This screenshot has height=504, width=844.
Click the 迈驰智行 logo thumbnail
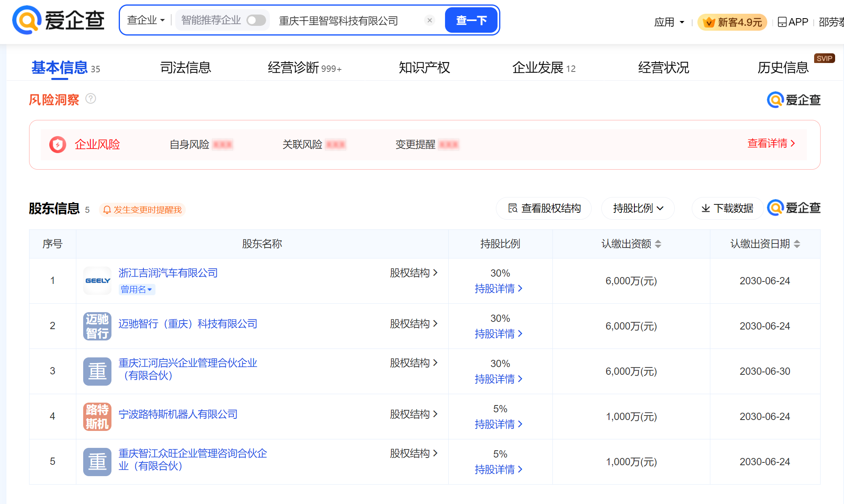tap(97, 326)
